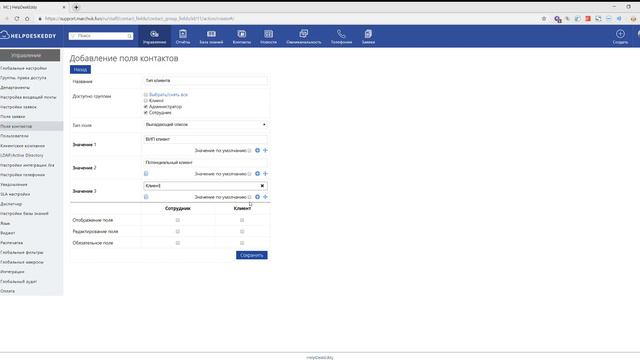Open a new browser tab
Image resolution: width=640 pixels, height=360 pixels.
(x=76, y=7)
